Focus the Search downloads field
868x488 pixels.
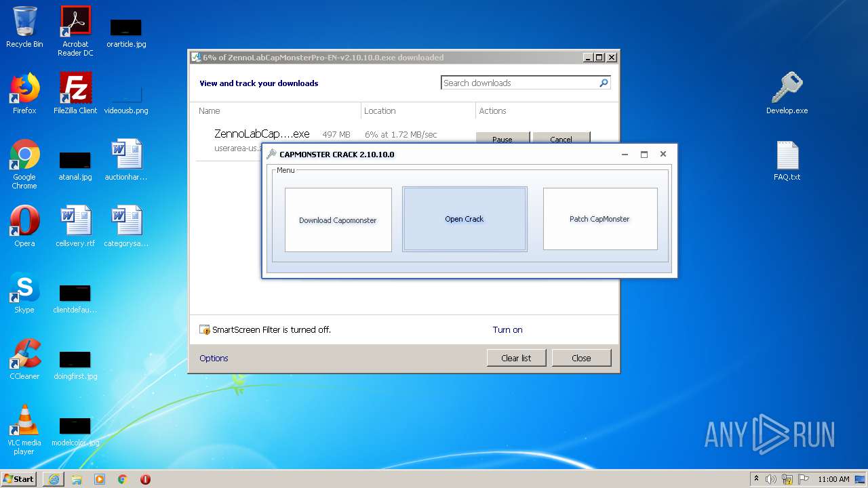519,83
